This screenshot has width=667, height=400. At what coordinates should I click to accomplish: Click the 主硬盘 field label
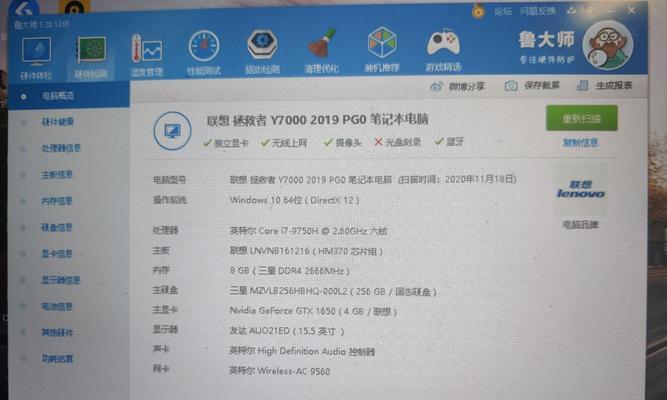coord(165,290)
